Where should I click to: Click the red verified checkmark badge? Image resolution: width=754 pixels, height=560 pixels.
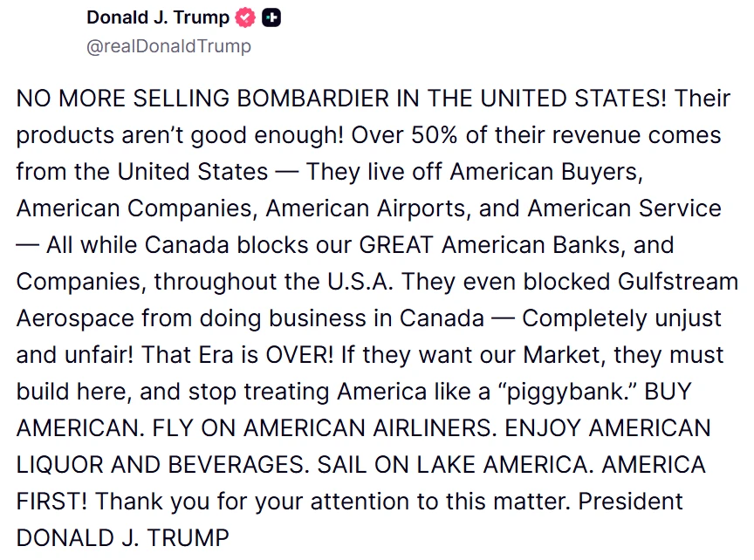(245, 17)
